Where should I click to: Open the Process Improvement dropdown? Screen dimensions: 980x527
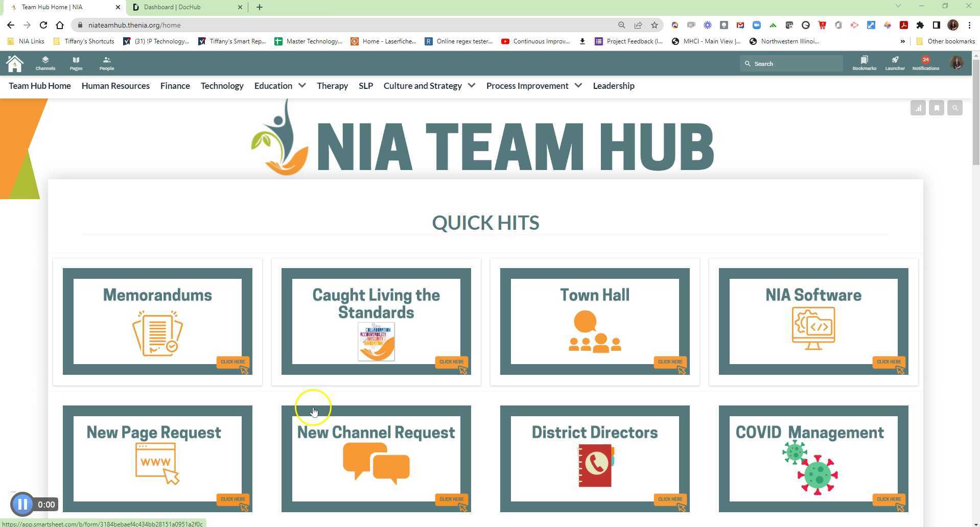(x=578, y=86)
